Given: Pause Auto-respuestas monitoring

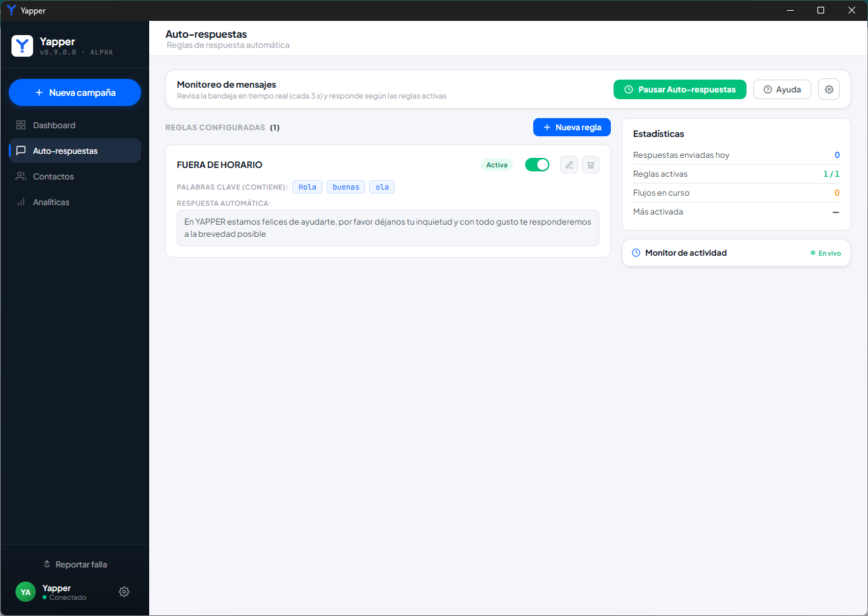Looking at the screenshot, I should click(x=680, y=89).
